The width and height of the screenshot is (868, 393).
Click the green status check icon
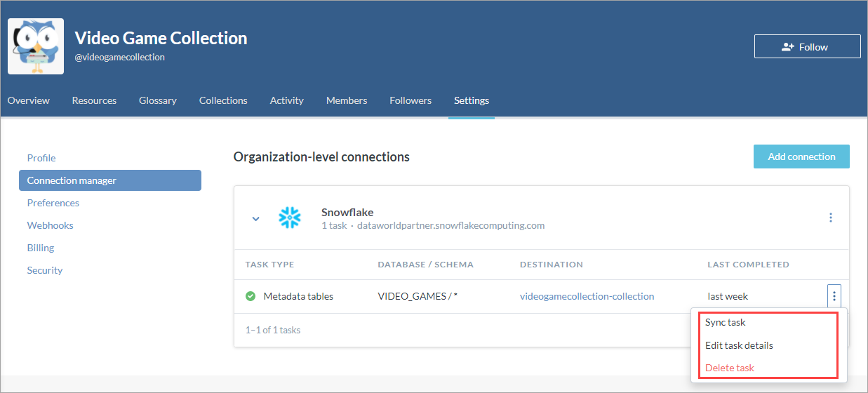[251, 296]
